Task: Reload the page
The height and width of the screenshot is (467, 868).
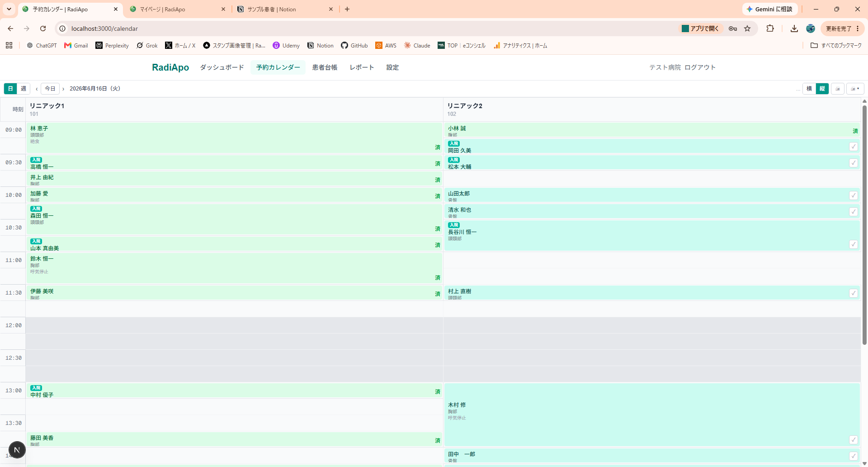Action: click(43, 29)
